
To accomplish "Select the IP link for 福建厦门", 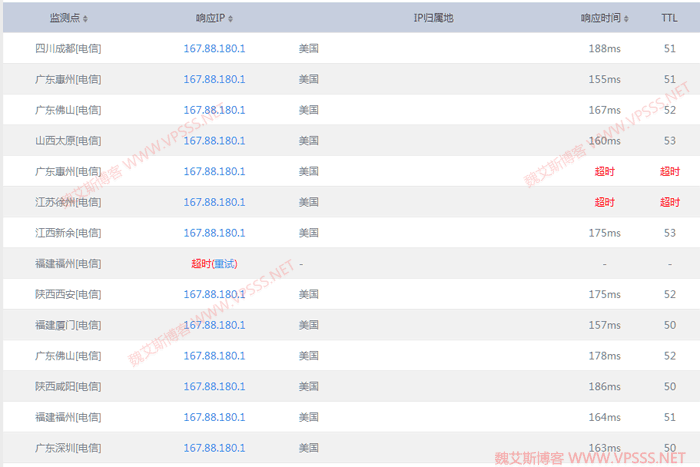I will (x=214, y=325).
